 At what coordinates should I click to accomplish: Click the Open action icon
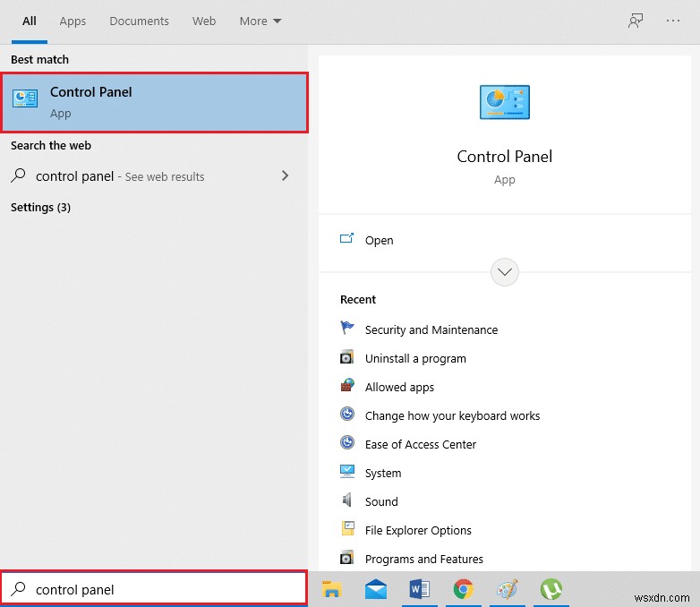click(x=347, y=238)
